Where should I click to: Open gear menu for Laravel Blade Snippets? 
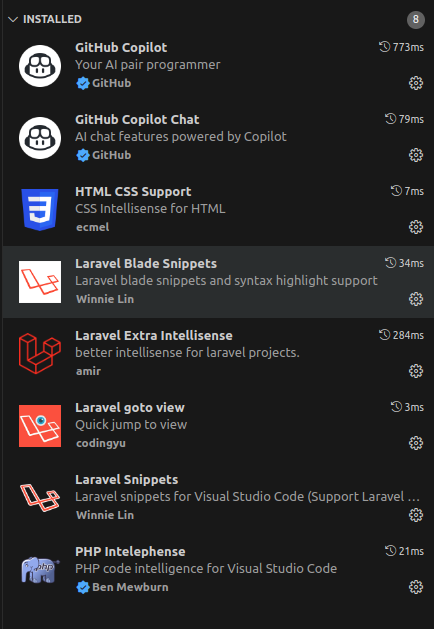(416, 299)
